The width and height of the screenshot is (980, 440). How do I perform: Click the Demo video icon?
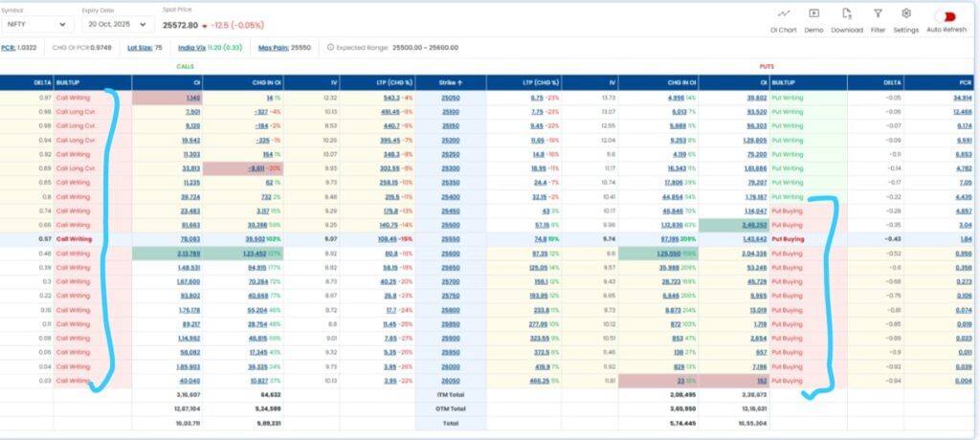click(x=813, y=14)
